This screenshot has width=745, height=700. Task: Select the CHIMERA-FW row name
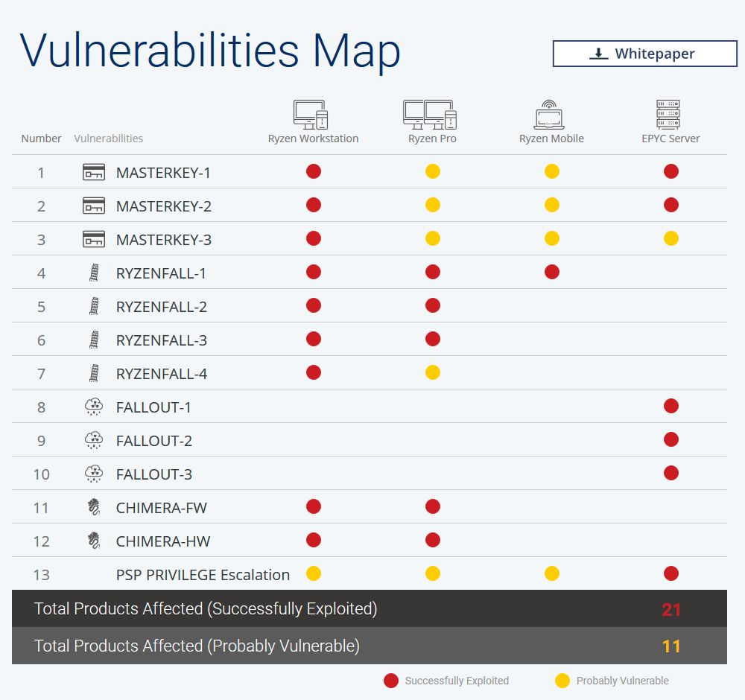(162, 508)
